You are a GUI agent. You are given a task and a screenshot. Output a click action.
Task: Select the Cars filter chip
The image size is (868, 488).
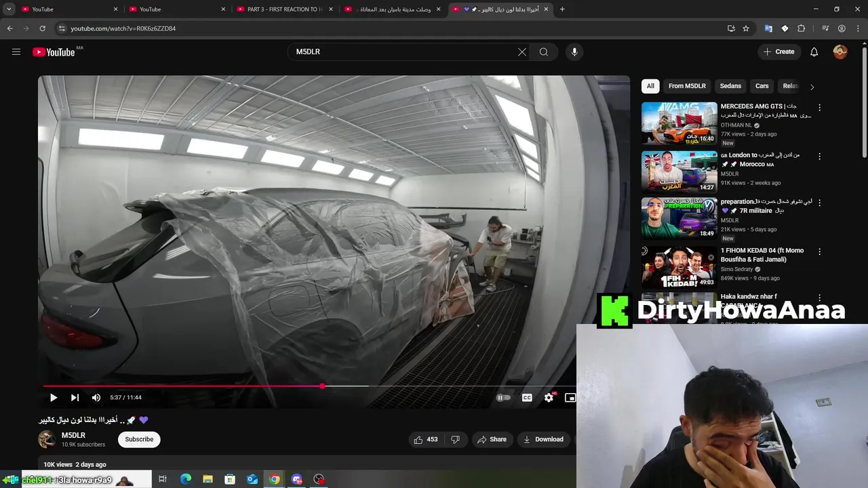[762, 86]
